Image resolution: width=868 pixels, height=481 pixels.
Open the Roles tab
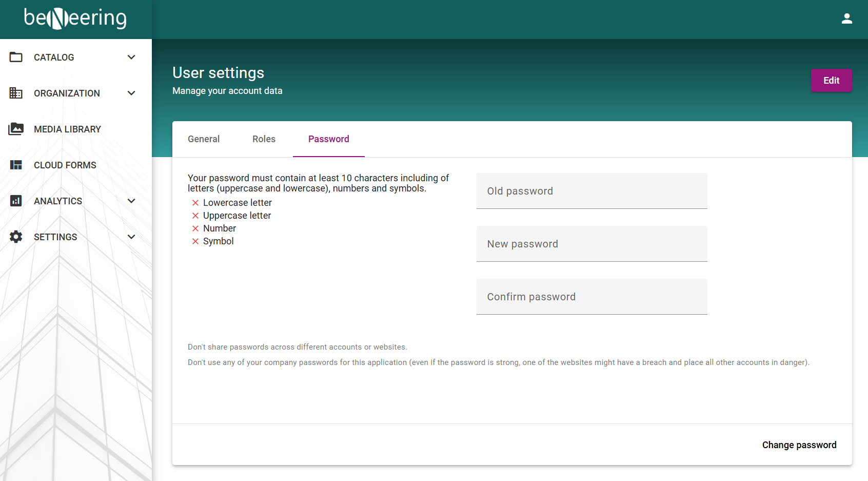tap(264, 139)
